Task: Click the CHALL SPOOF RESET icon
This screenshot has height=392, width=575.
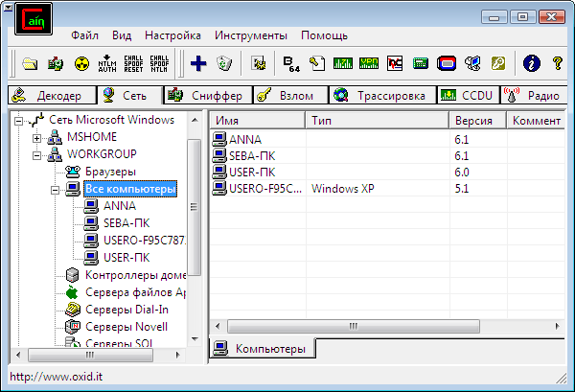Action: (133, 63)
